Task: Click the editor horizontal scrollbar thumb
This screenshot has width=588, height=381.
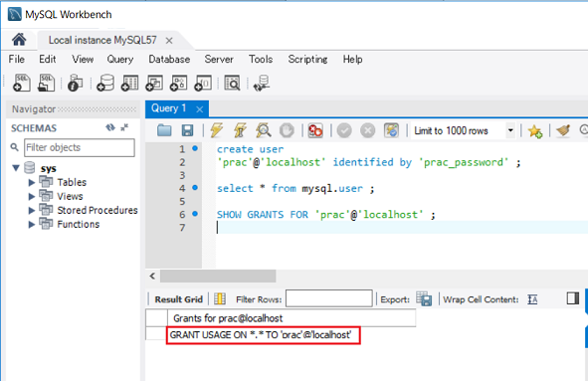Action: point(218,277)
